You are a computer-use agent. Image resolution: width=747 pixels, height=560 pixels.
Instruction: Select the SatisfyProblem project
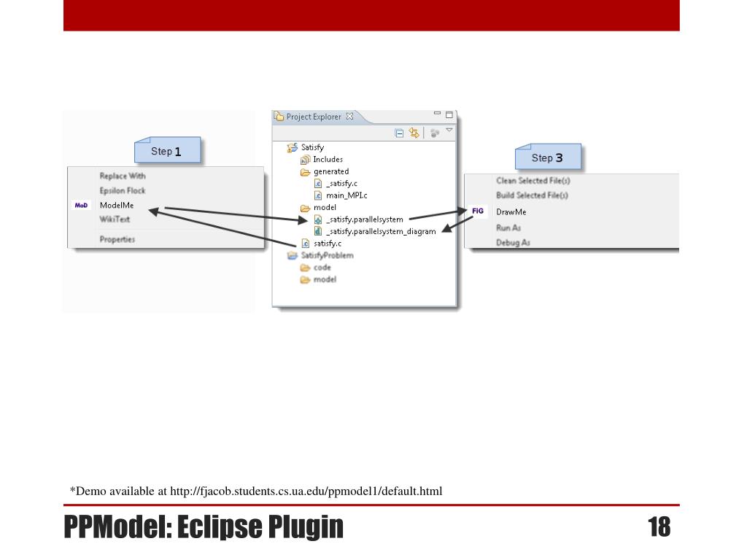pyautogui.click(x=327, y=255)
